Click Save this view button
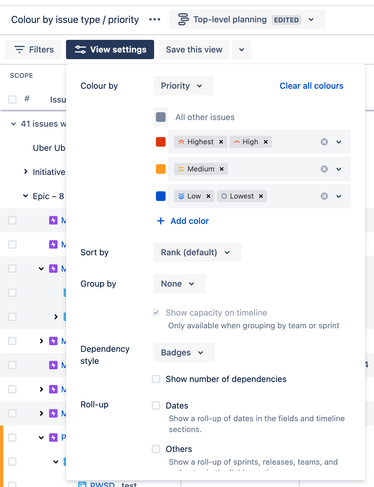Viewport: 374px width, 487px height. 194,50
